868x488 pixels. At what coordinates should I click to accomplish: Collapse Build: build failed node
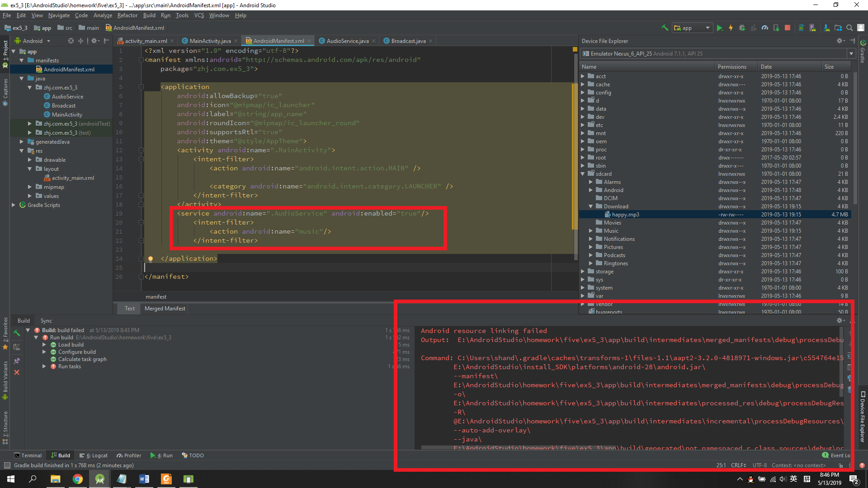coord(28,330)
